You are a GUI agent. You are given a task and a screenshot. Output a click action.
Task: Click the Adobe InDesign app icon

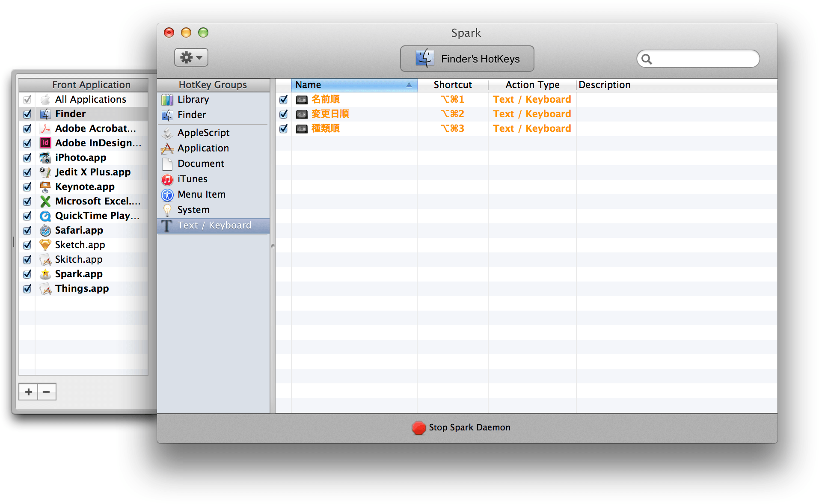click(x=45, y=143)
